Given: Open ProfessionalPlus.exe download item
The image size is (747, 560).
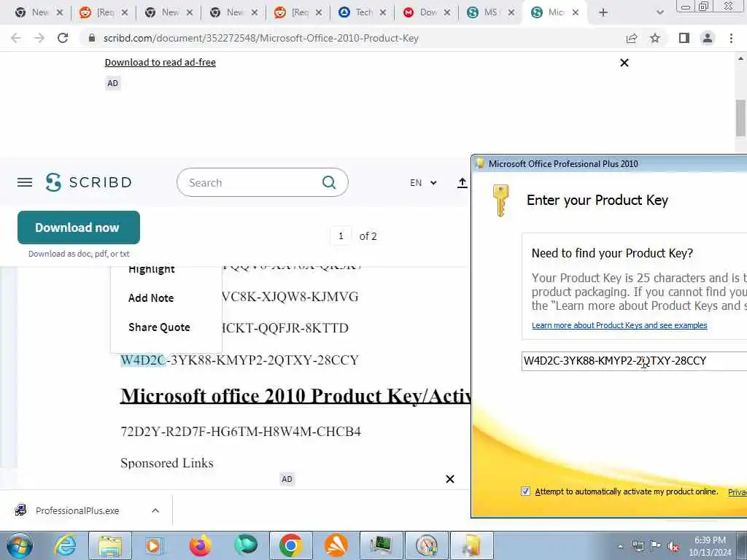Looking at the screenshot, I should click(x=77, y=510).
